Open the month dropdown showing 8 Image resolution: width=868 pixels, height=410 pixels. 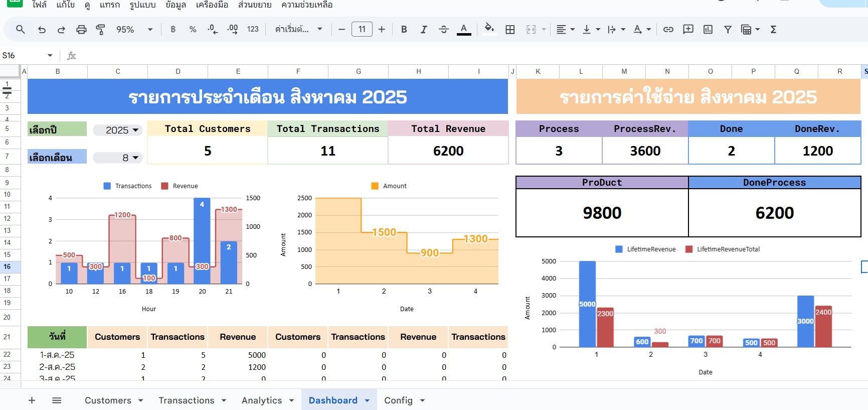(x=118, y=158)
